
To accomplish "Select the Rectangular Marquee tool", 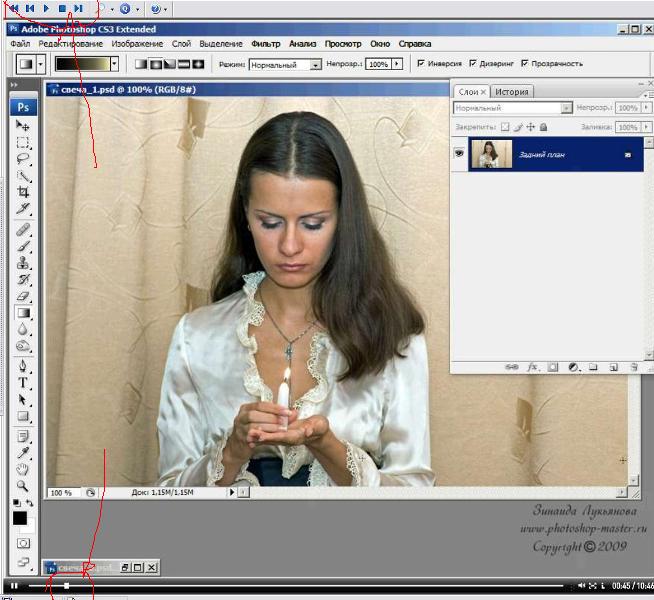I will coord(23,143).
